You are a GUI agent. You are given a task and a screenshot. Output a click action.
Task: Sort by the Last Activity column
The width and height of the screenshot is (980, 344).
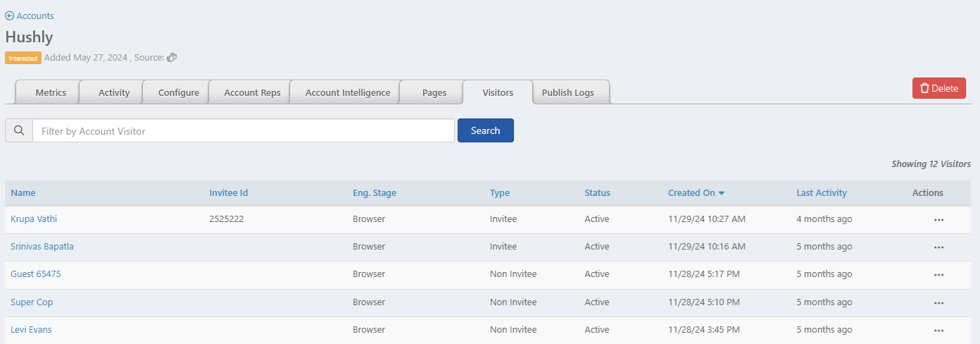coord(822,192)
